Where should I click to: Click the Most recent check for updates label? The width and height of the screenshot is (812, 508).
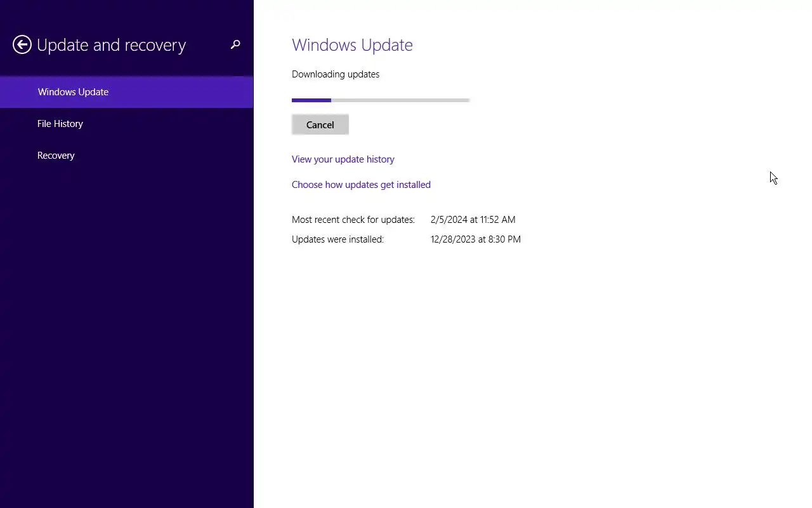pos(353,220)
